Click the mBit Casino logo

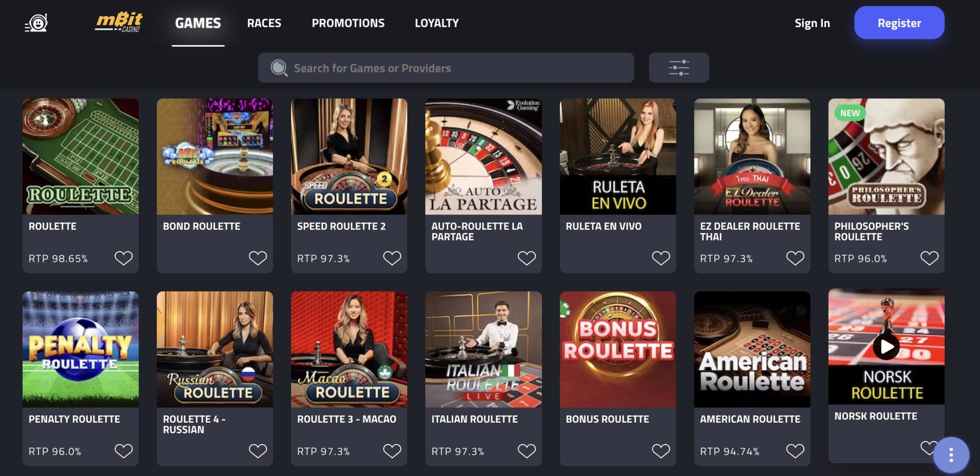(x=119, y=23)
